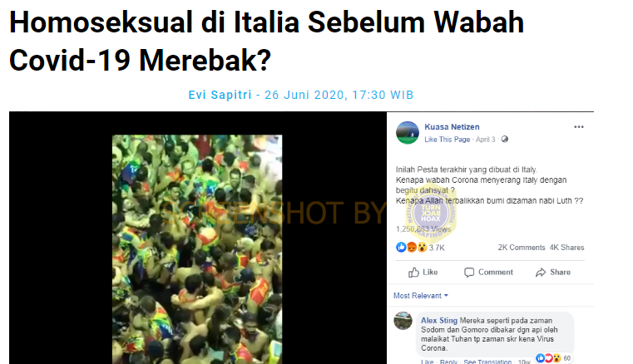
Task: Click Like This Page link
Action: click(447, 140)
